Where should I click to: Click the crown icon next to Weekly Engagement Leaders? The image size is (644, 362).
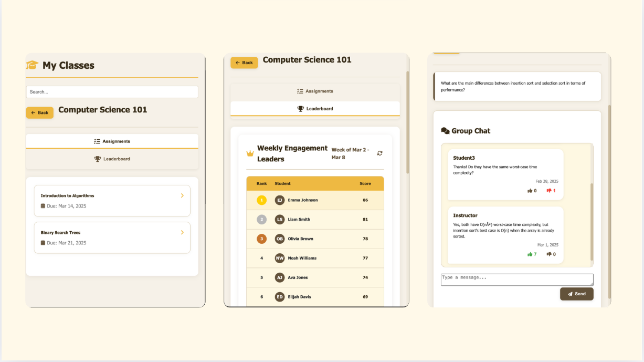coord(250,153)
